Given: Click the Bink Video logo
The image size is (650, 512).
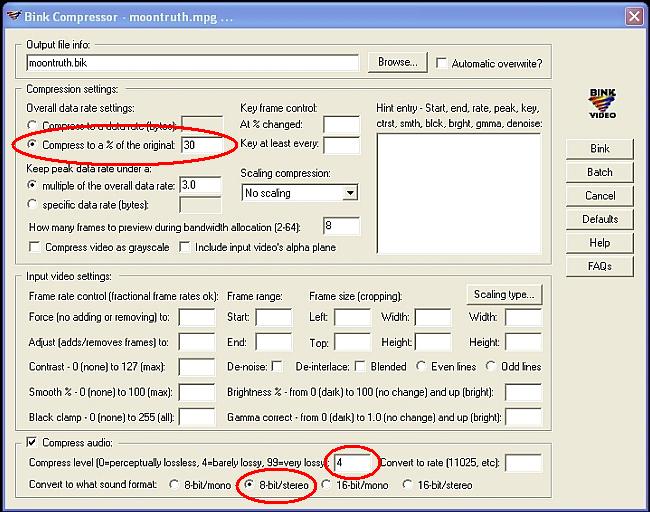Looking at the screenshot, I should point(602,103).
